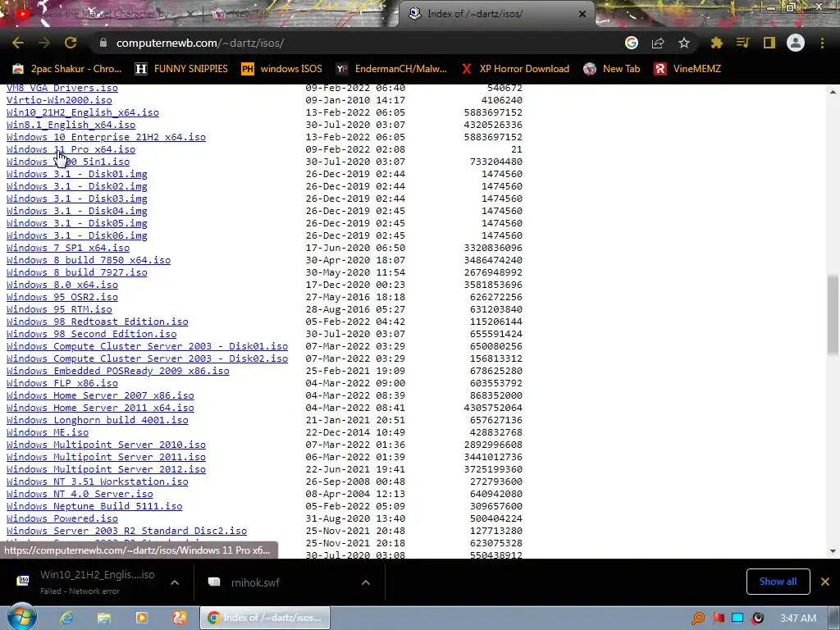Image resolution: width=840 pixels, height=630 pixels.
Task: Open the media control playlist icon
Action: (742, 43)
